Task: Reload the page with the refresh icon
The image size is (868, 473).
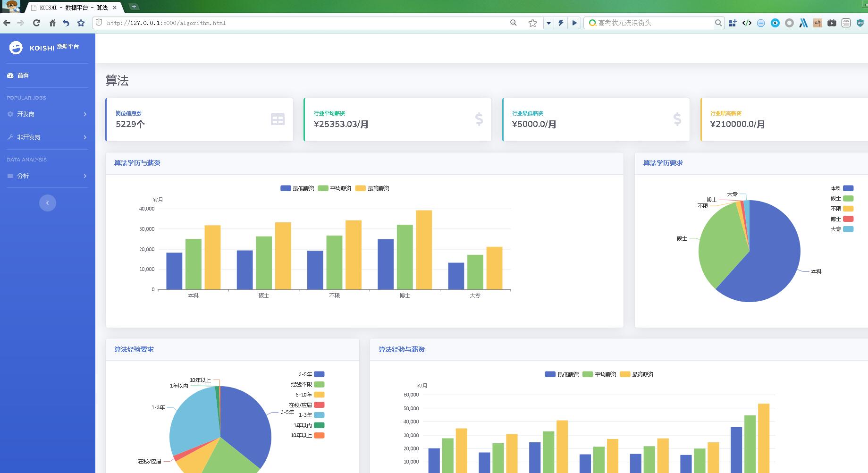Action: coord(36,23)
